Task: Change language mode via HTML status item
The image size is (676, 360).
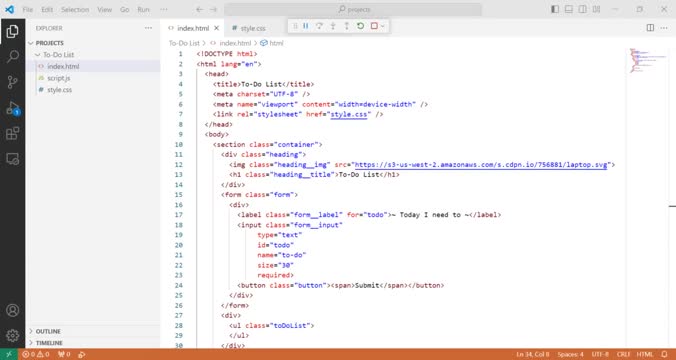Action: [x=645, y=354]
